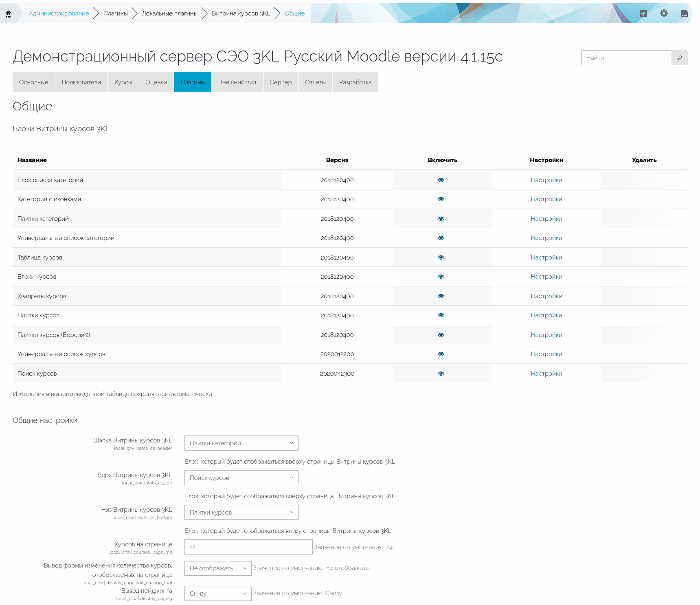Toggle visibility of Универсальный список категорий
Screen dimensions: 700x605
441,238
